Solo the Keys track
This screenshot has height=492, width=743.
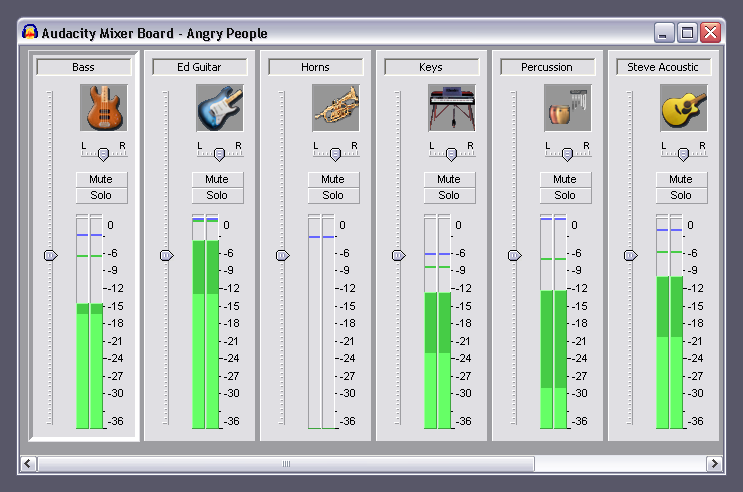pos(450,195)
